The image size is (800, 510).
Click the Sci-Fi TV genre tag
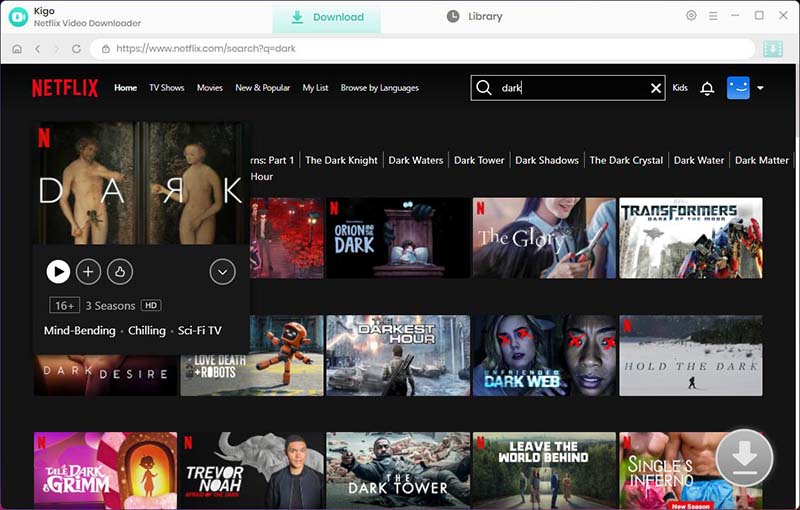[199, 330]
